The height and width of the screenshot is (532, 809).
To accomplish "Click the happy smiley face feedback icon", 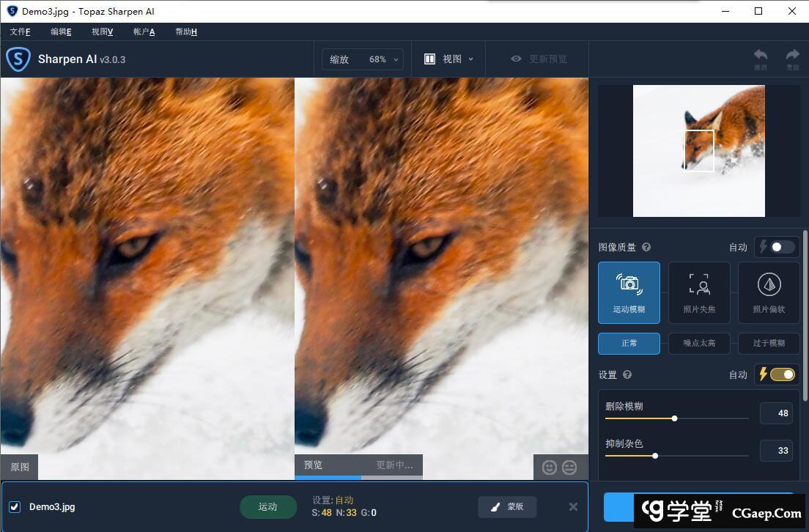I will point(549,467).
